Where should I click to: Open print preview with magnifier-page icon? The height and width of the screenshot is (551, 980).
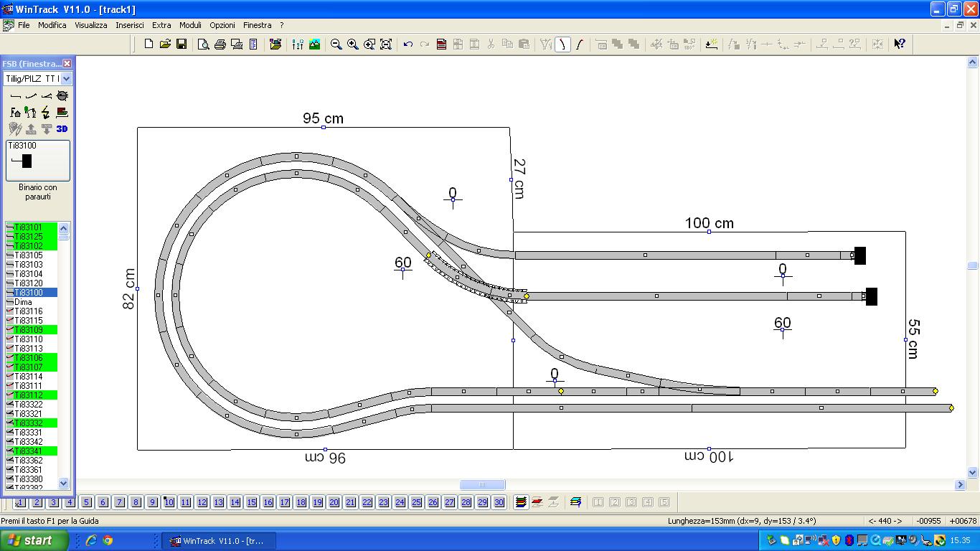pyautogui.click(x=204, y=44)
